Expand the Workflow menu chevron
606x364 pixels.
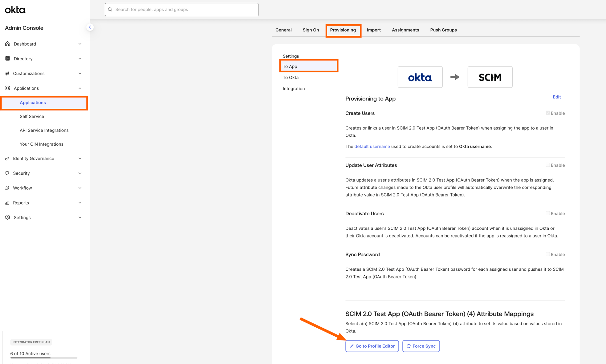[80, 188]
